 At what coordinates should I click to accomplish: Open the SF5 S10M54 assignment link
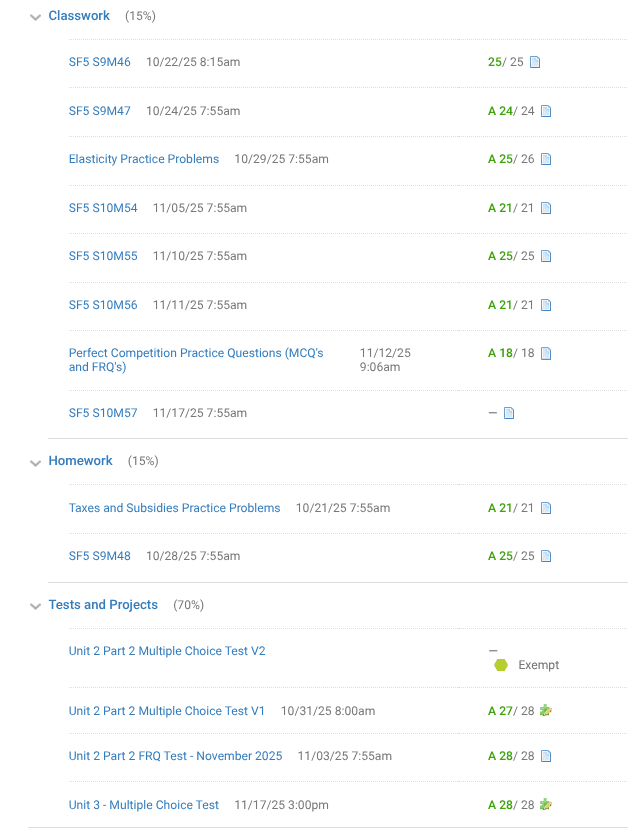tap(103, 208)
